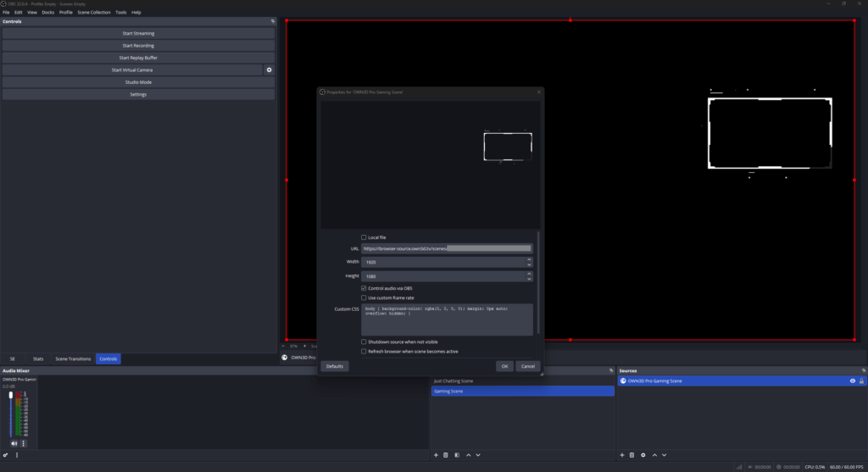
Task: Open the audio mixer three-dot options menu
Action: tap(24, 443)
